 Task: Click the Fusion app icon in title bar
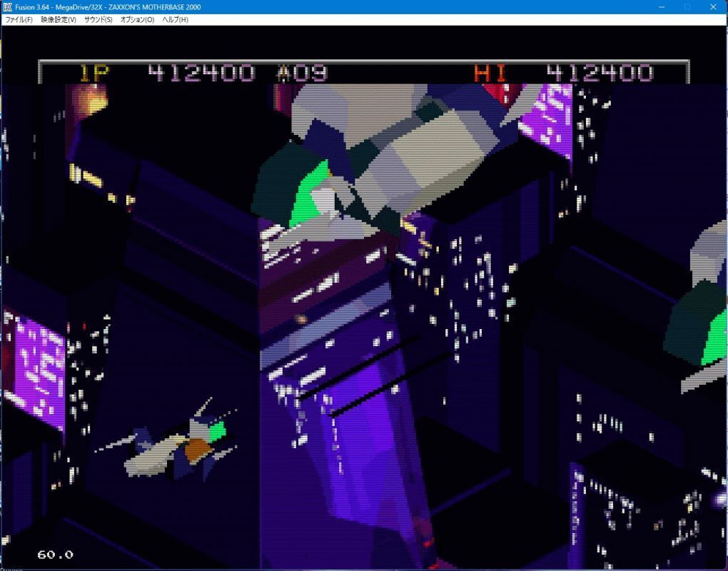coord(7,7)
